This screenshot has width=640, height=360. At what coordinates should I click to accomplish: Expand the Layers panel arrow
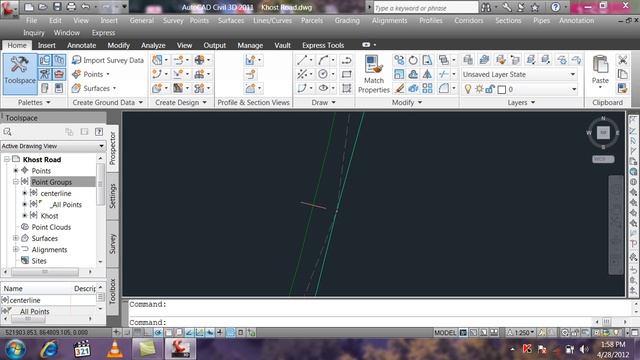[533, 102]
